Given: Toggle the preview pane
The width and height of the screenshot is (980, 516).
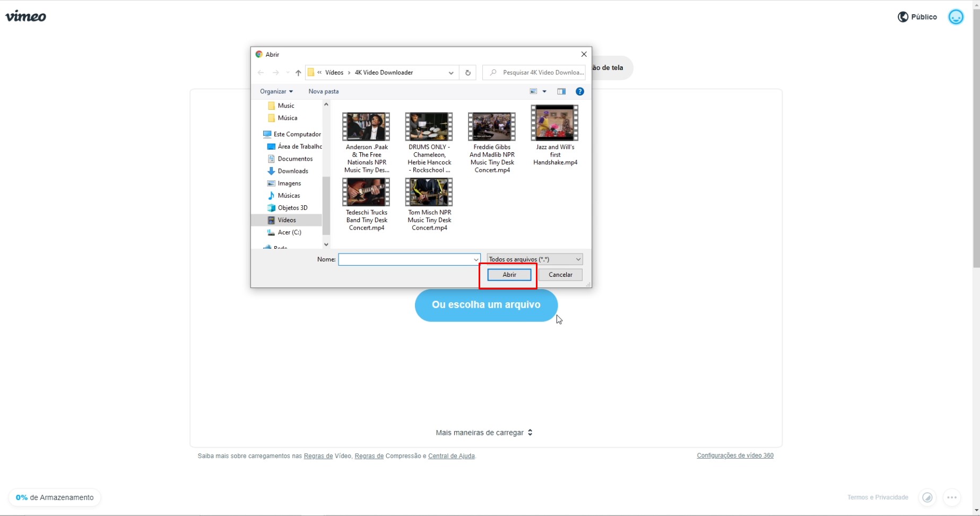Looking at the screenshot, I should tap(561, 91).
